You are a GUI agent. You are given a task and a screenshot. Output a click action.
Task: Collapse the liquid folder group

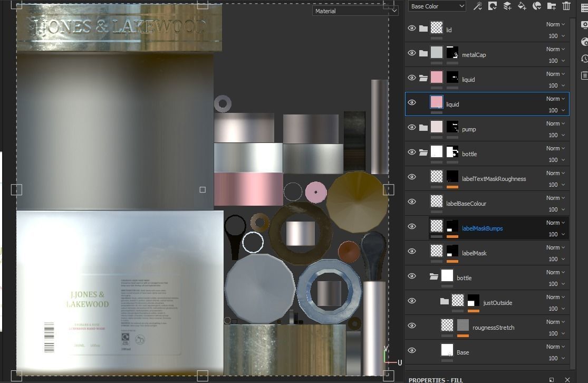click(x=423, y=78)
